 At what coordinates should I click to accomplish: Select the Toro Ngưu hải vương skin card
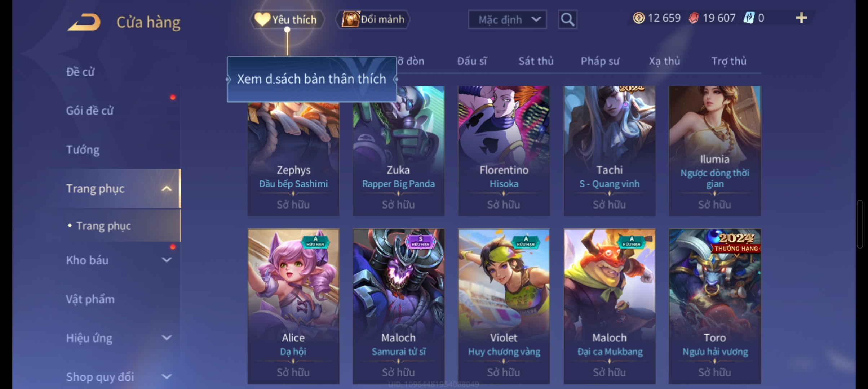(x=714, y=306)
